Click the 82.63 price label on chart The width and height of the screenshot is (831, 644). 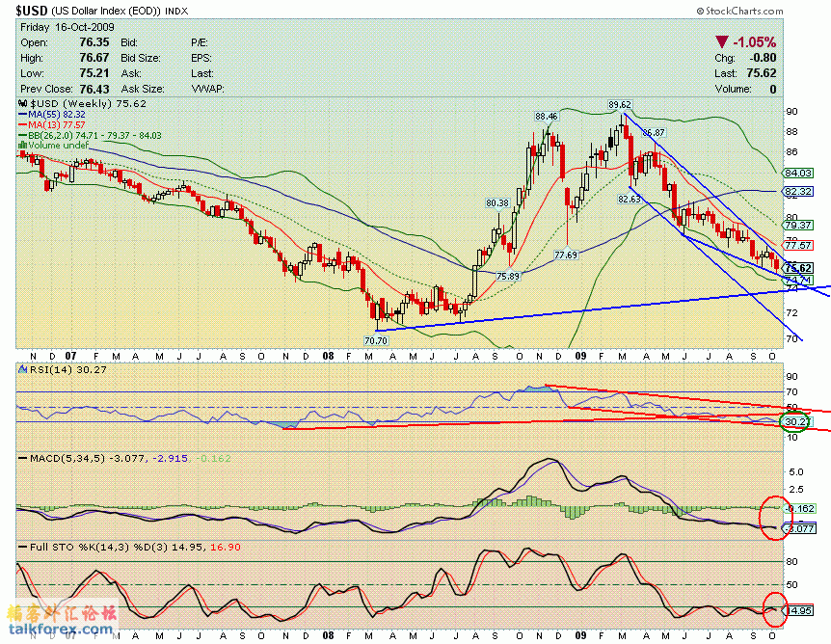(630, 199)
